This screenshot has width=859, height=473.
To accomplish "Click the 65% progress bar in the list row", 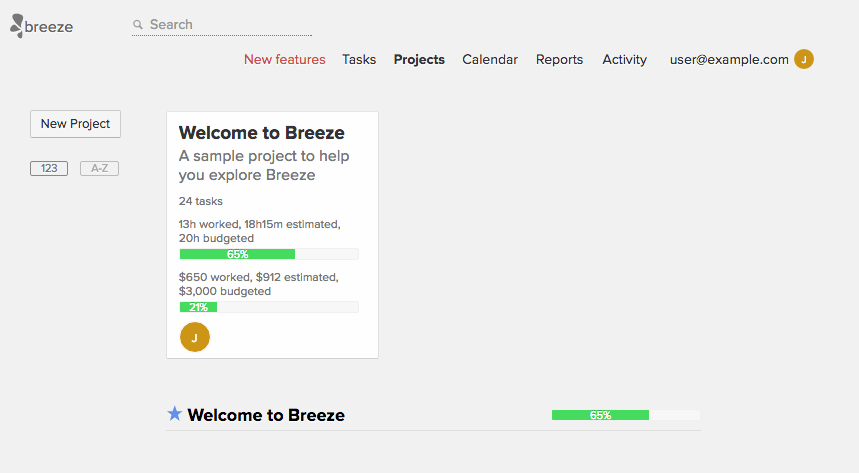I will (x=626, y=415).
